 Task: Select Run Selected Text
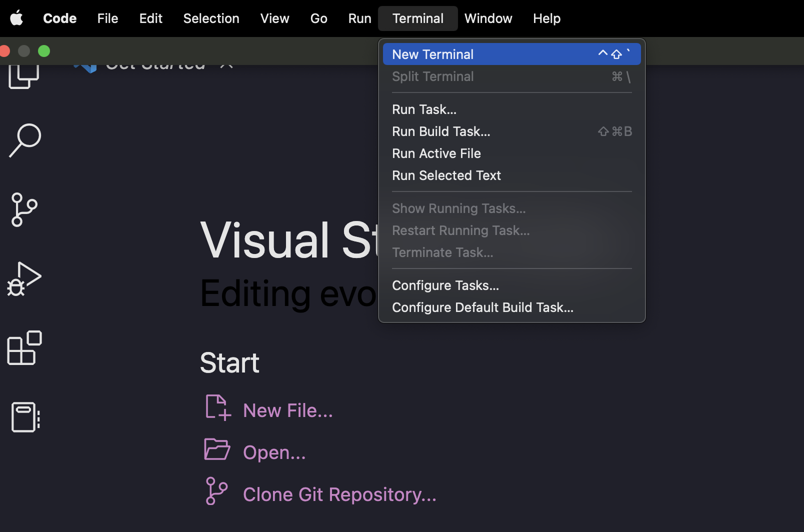pyautogui.click(x=511, y=175)
